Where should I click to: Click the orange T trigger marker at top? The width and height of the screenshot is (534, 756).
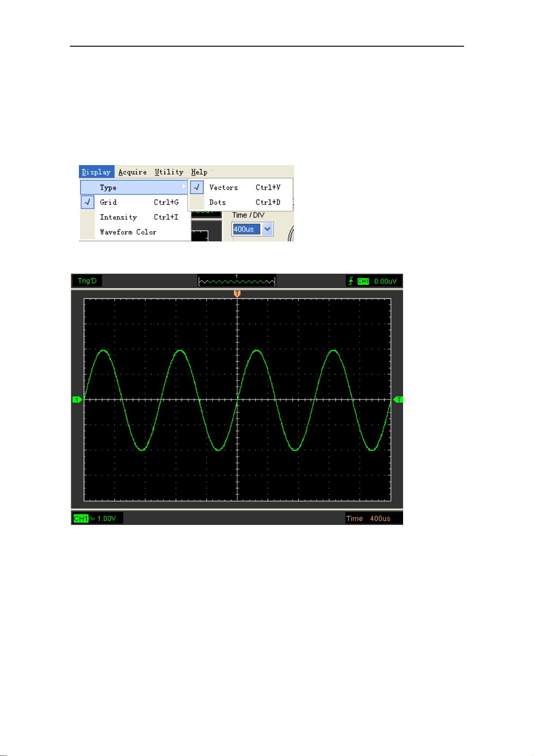click(x=237, y=293)
